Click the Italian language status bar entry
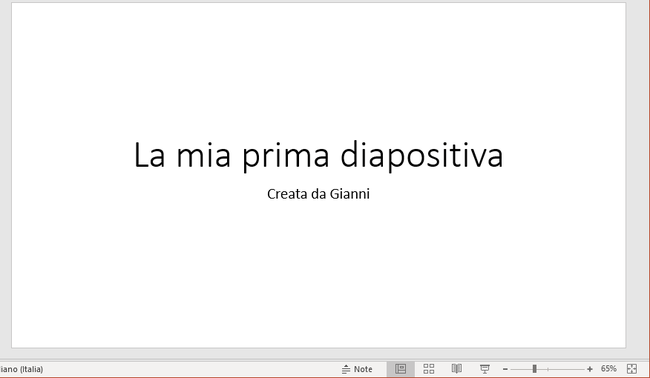The width and height of the screenshot is (650, 378). pyautogui.click(x=22, y=369)
